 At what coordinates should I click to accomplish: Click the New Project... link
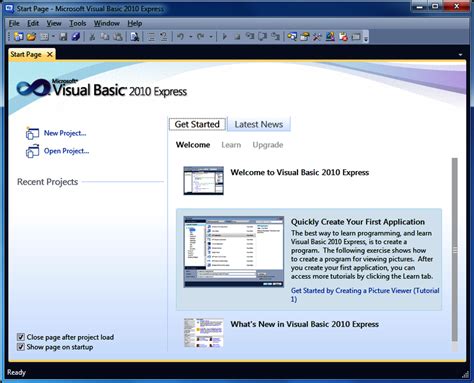coord(65,133)
